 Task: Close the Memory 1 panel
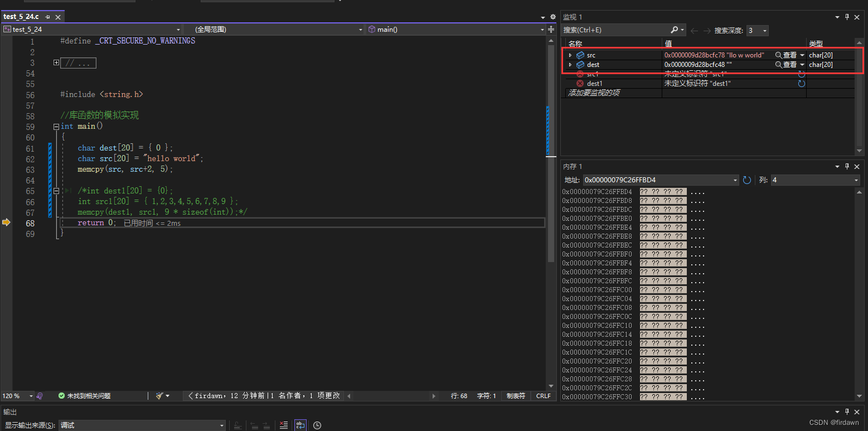(858, 167)
